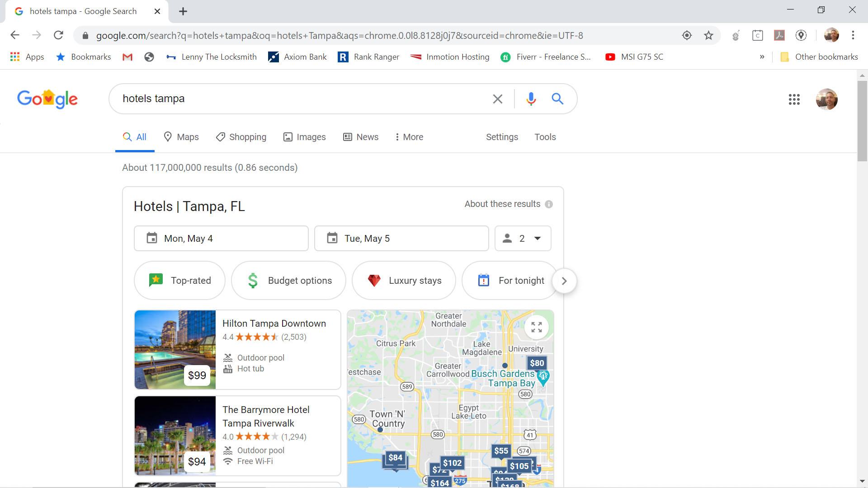The width and height of the screenshot is (868, 488).
Task: Click the globe bookmark icon
Action: (149, 57)
